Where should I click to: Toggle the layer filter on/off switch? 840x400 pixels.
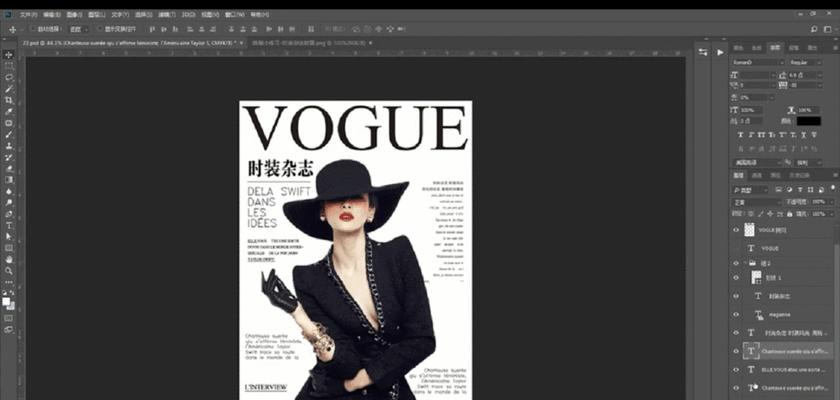click(x=832, y=188)
